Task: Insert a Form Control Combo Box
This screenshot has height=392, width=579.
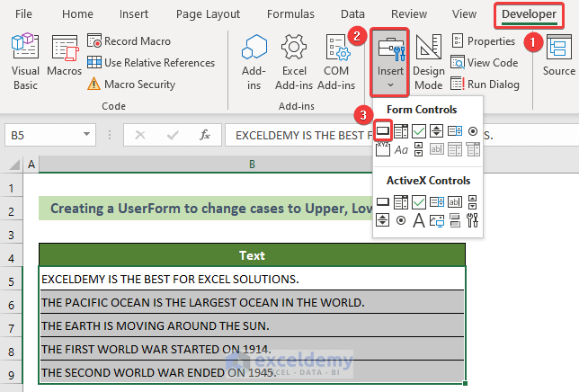Action: pyautogui.click(x=401, y=131)
